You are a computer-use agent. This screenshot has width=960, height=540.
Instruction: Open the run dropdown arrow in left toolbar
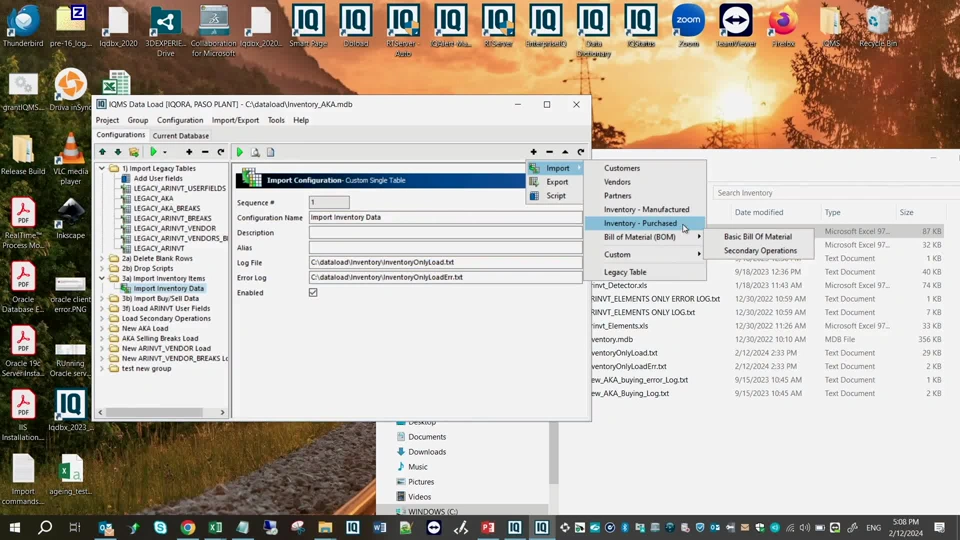(164, 152)
